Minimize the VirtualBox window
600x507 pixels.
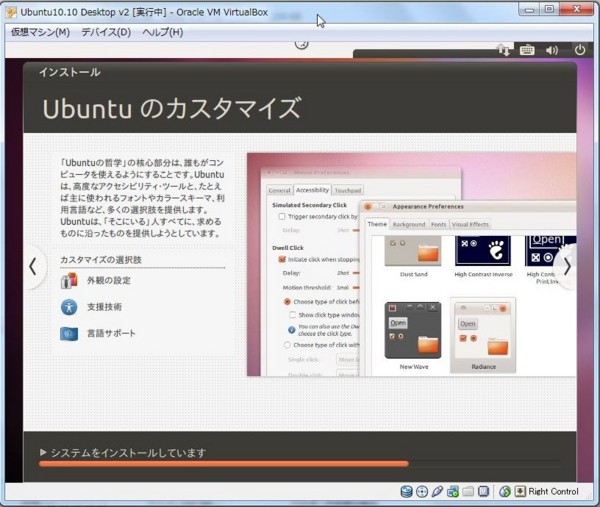(530, 10)
